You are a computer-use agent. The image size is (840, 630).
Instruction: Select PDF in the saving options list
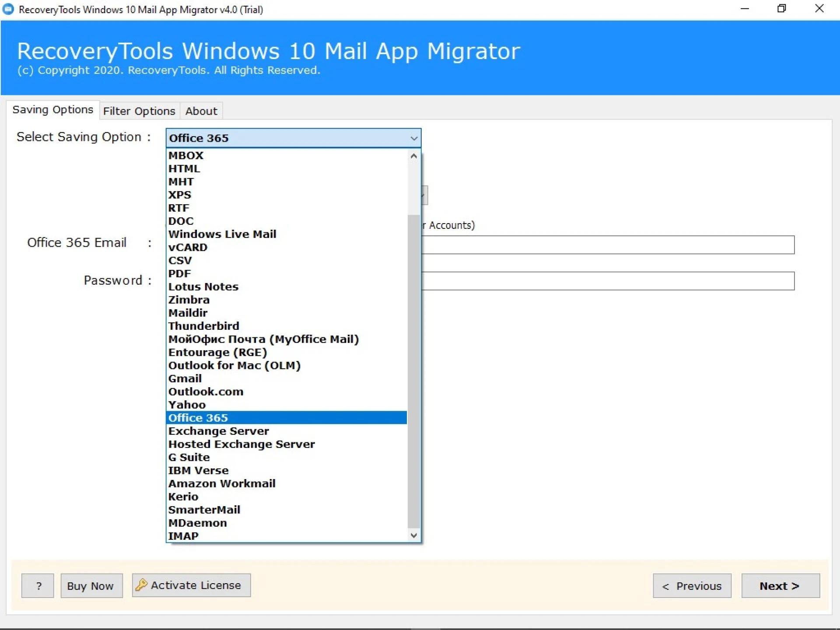point(180,273)
